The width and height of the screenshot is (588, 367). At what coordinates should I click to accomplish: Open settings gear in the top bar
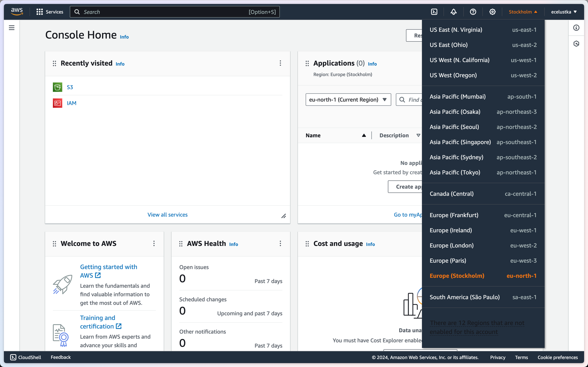[492, 12]
